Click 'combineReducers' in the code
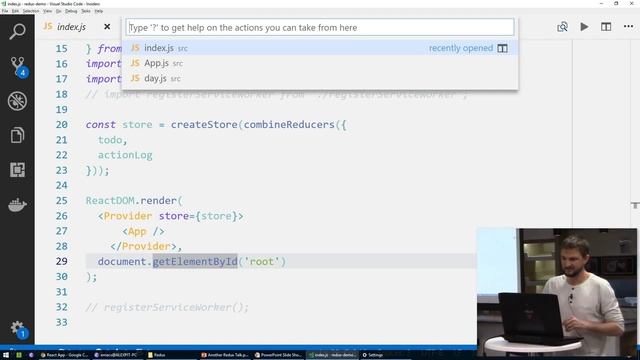This screenshot has height=360, width=640. point(289,124)
